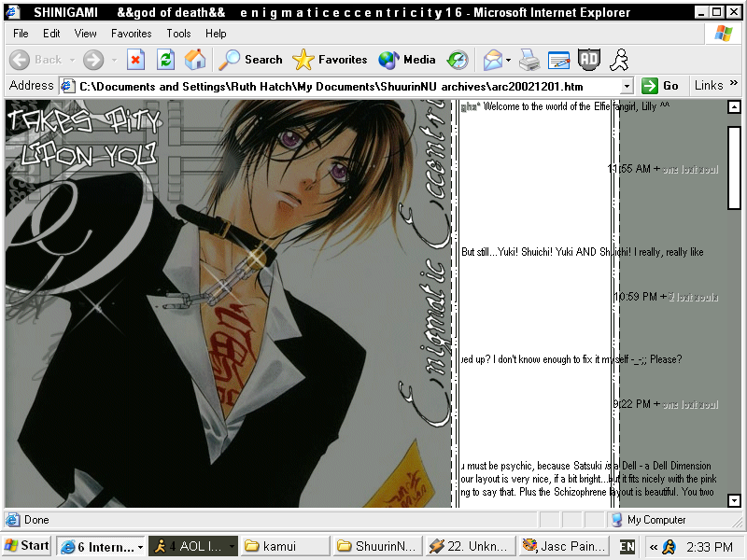The height and width of the screenshot is (560, 747).
Task: Stop loading the page with the red X
Action: click(x=135, y=60)
